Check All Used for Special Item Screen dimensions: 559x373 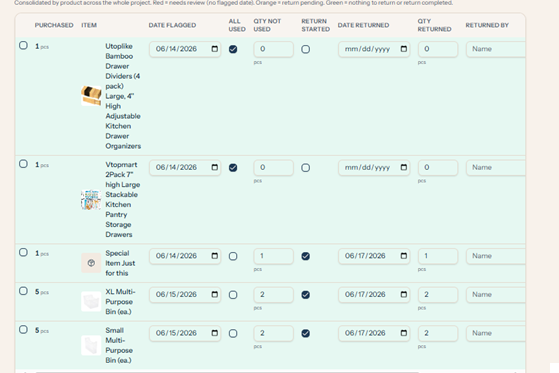tap(233, 256)
